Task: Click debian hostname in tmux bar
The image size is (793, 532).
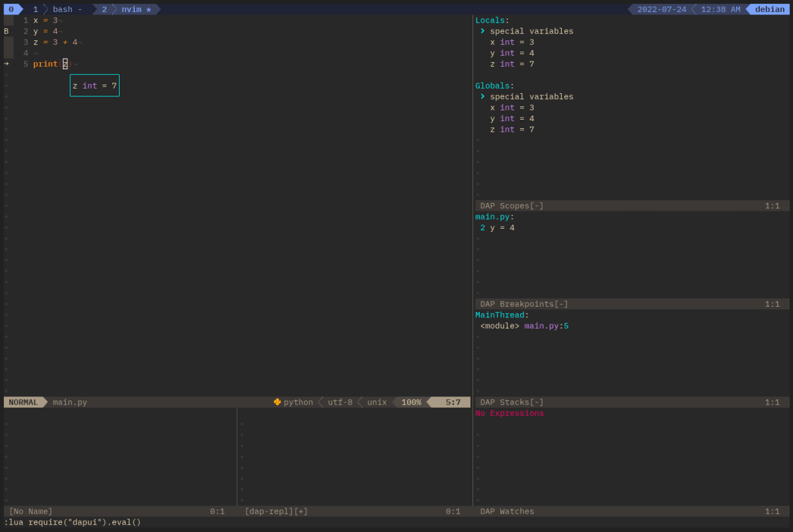Action: [x=770, y=9]
